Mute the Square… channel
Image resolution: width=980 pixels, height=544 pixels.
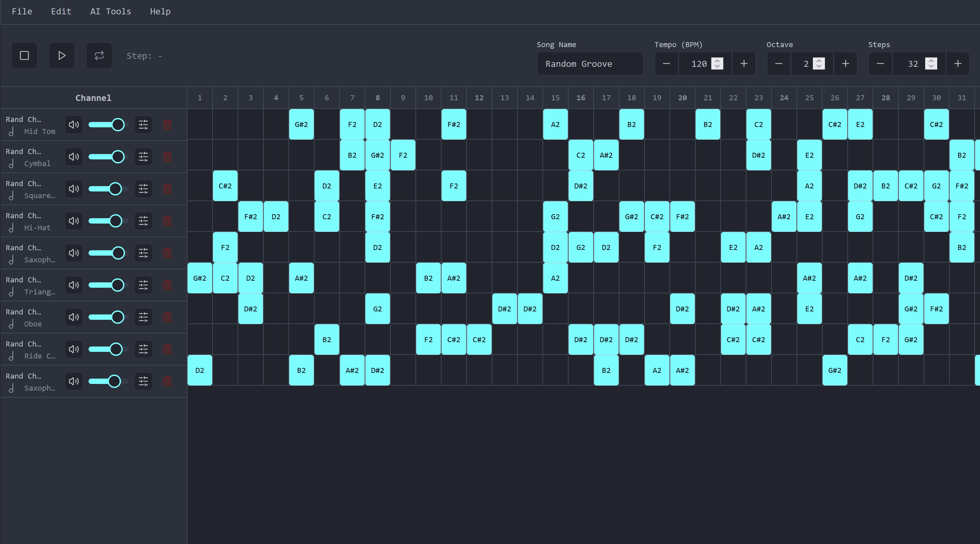(x=74, y=189)
